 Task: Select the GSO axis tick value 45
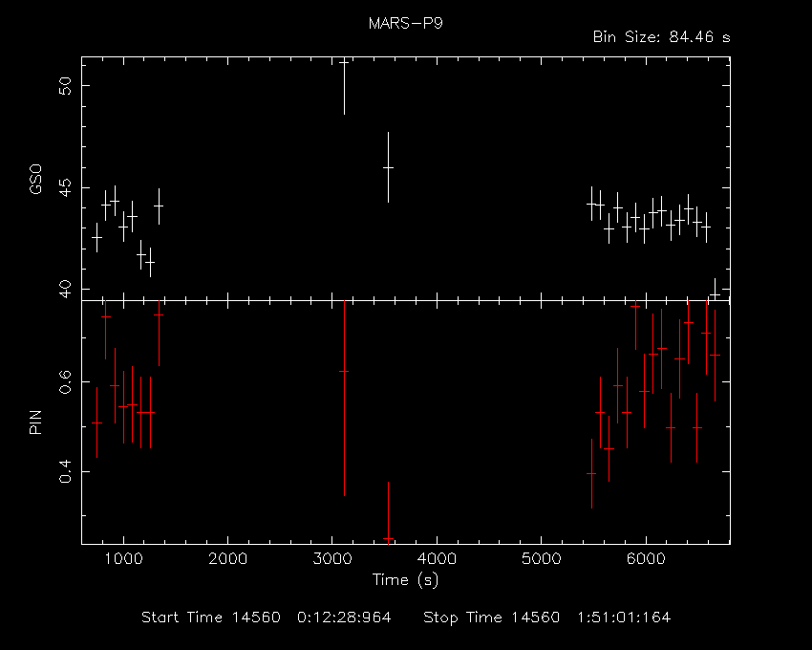(65, 188)
